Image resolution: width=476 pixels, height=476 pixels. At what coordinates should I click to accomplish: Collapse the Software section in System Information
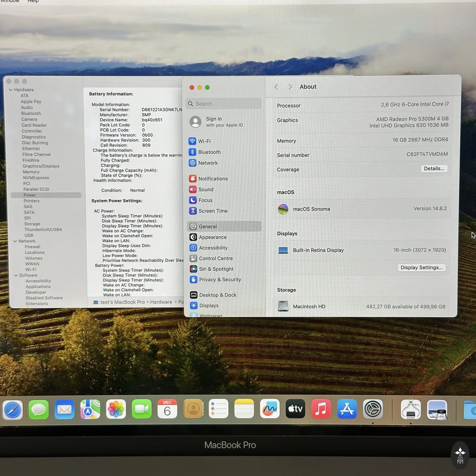point(16,275)
